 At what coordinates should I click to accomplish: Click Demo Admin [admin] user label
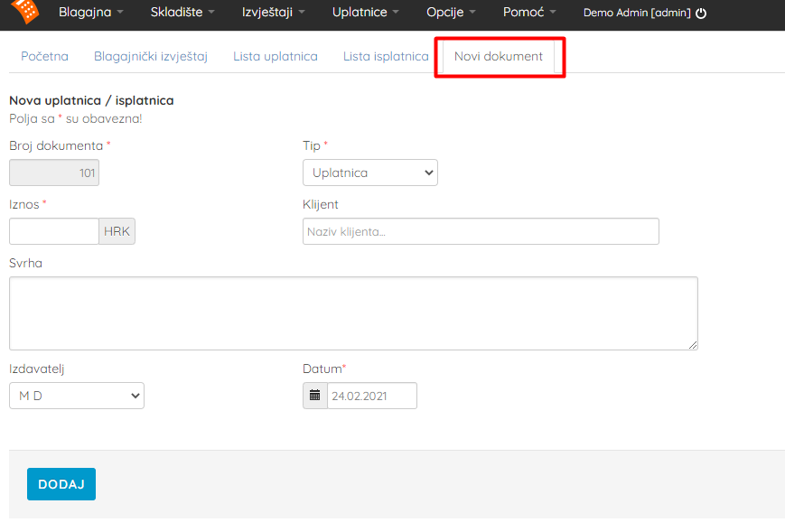[637, 13]
